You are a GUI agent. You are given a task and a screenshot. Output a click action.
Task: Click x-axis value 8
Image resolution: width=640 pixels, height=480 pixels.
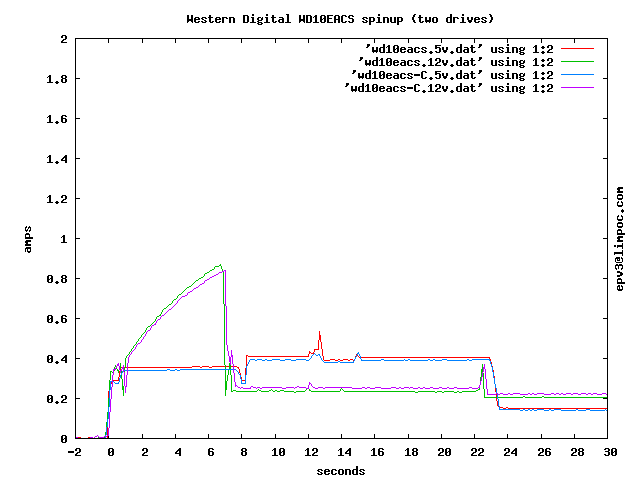pyautogui.click(x=244, y=452)
